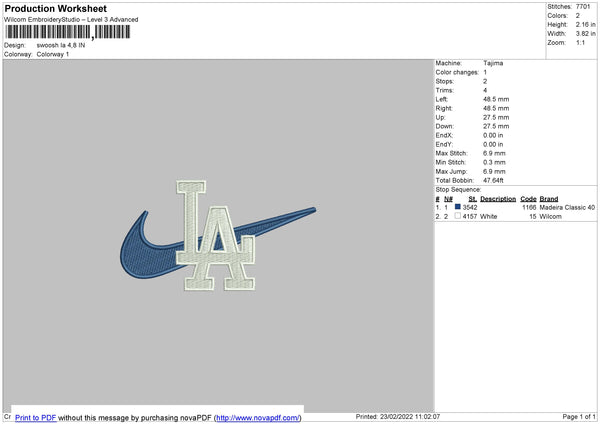
Task: Select the design name 'swoosh la 4,8 IN'
Action: (61, 45)
